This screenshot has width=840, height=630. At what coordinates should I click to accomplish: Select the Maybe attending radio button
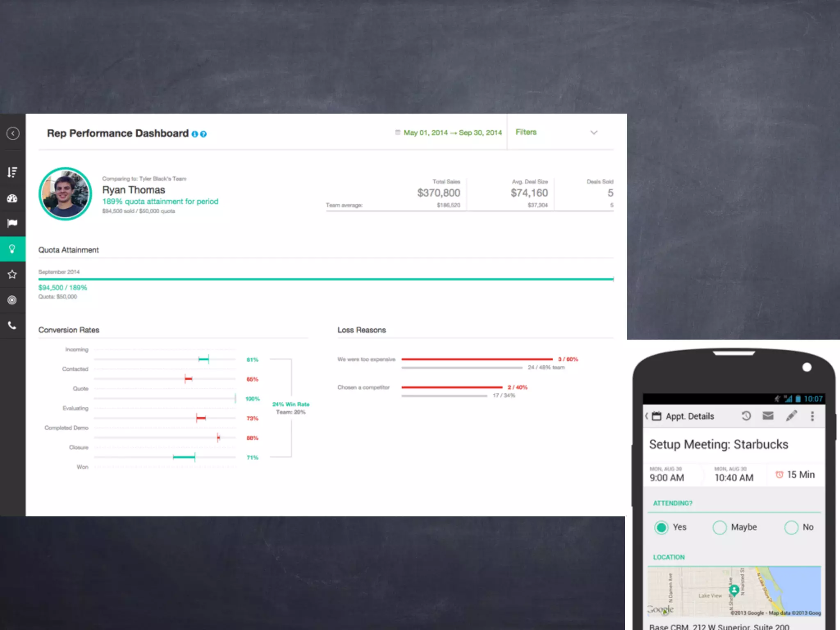point(719,527)
